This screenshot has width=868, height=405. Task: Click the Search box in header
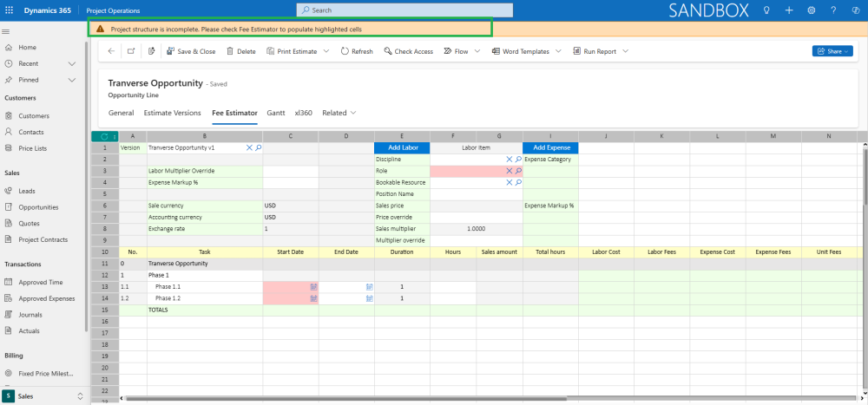(x=404, y=10)
